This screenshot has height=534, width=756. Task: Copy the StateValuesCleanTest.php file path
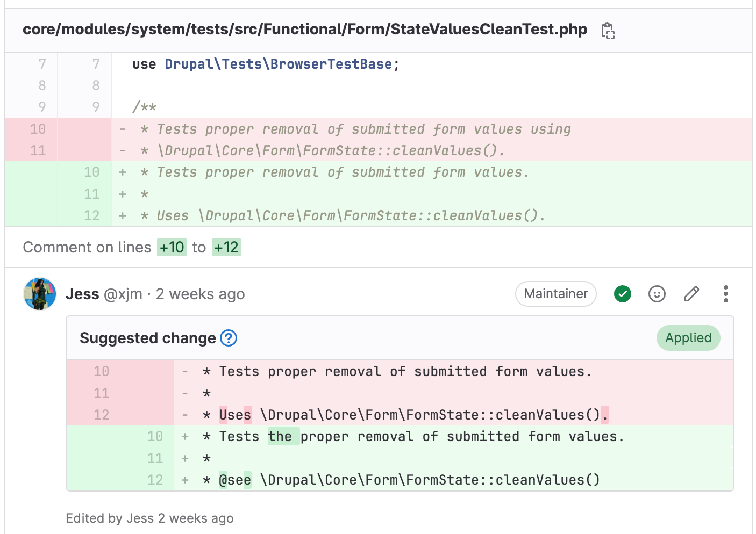click(608, 31)
